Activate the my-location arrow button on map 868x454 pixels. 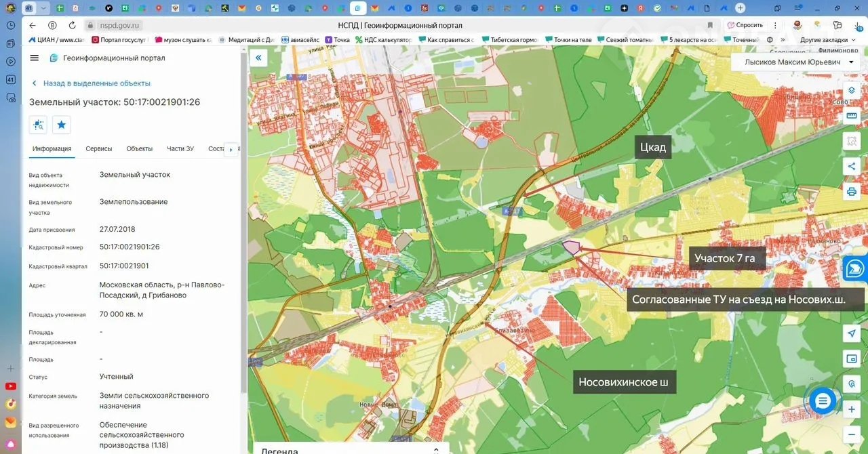pyautogui.click(x=852, y=333)
